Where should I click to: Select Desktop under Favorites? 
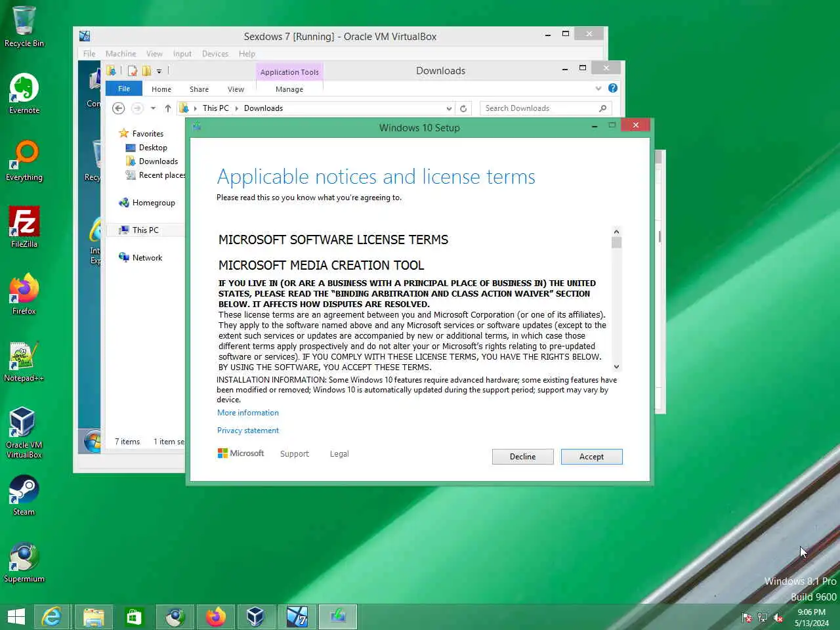(153, 148)
